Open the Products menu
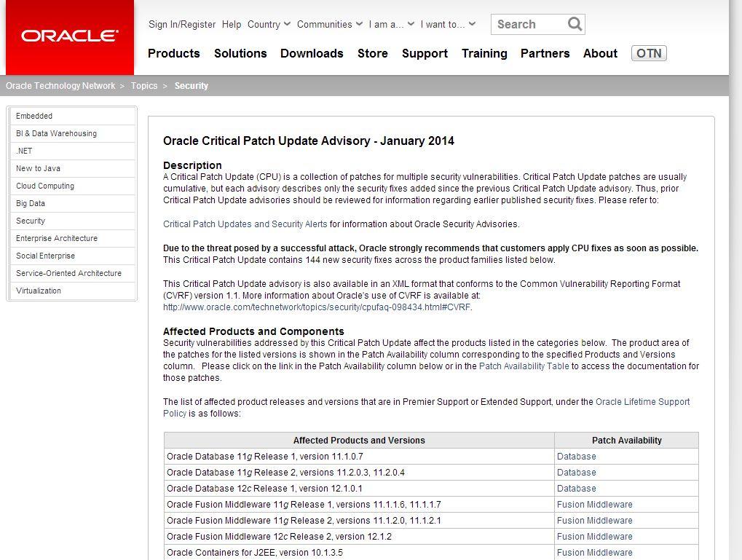742x560 pixels. (x=174, y=53)
